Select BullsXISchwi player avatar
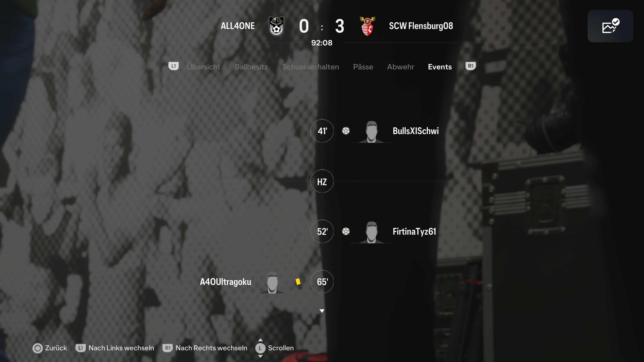 [x=371, y=132]
